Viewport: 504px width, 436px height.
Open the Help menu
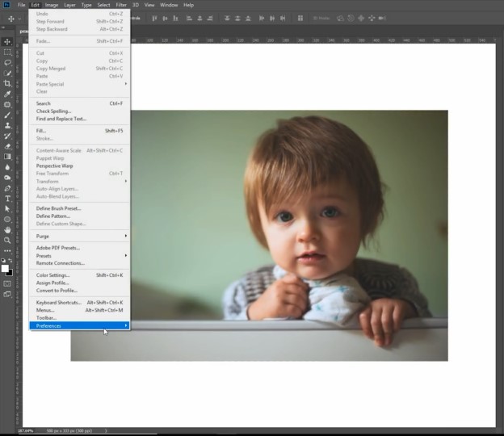[x=189, y=5]
